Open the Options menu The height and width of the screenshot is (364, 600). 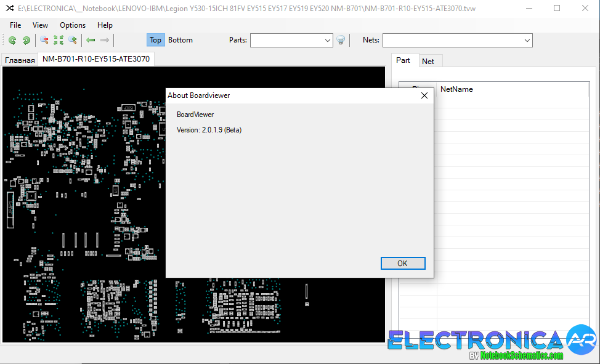(73, 25)
